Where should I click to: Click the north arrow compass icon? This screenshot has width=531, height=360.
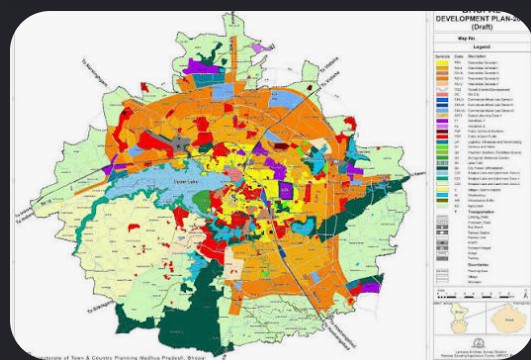[x=526, y=295]
